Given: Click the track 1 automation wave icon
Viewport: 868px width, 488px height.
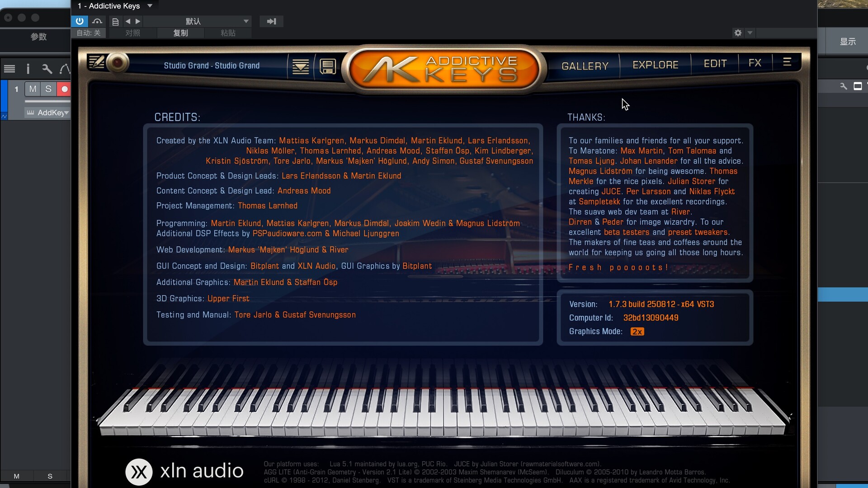Looking at the screenshot, I should 4,116.
